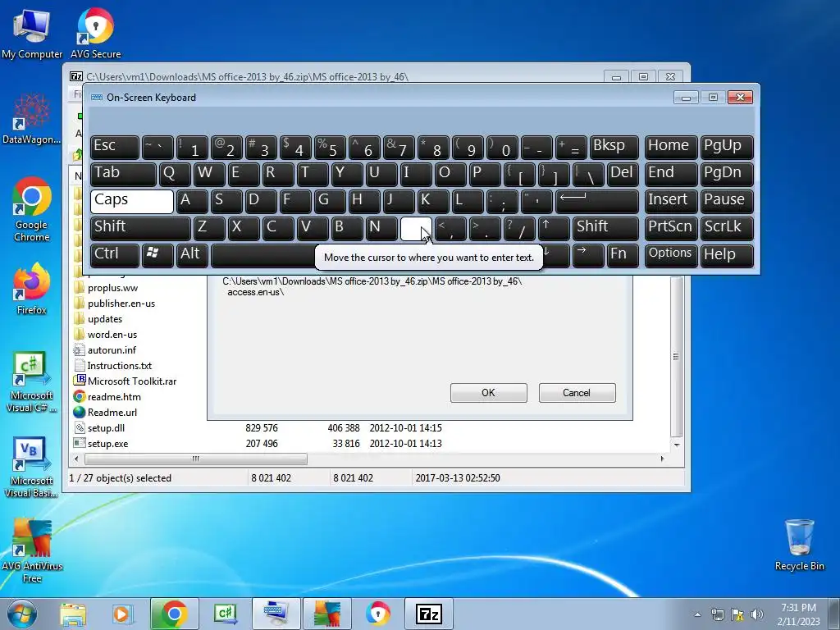Click the Windows logo key on keyboard
The height and width of the screenshot is (630, 840).
157,256
